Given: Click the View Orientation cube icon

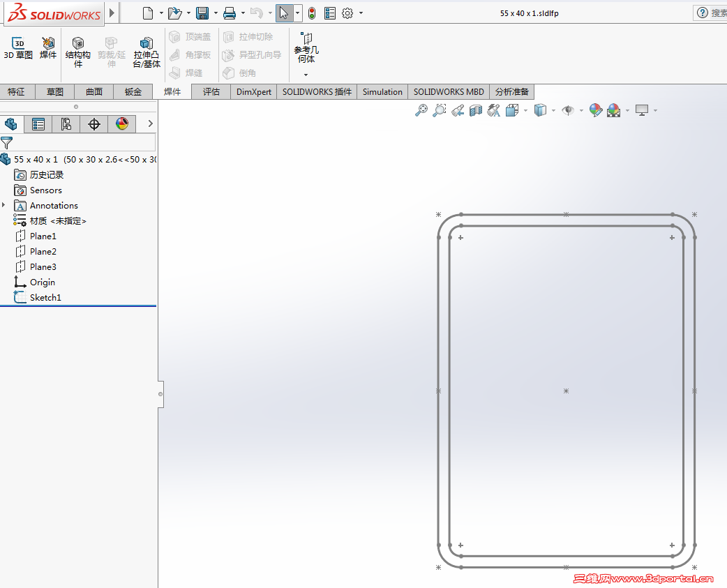Looking at the screenshot, I should coord(512,110).
